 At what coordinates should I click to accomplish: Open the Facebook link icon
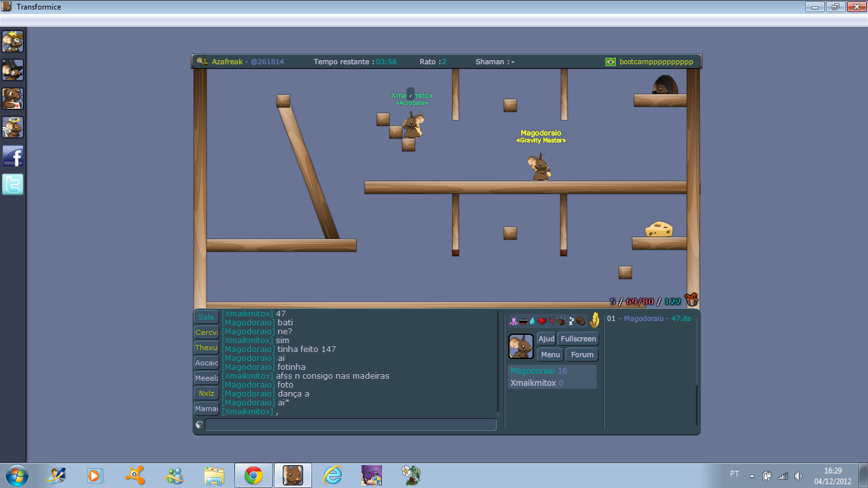click(13, 156)
